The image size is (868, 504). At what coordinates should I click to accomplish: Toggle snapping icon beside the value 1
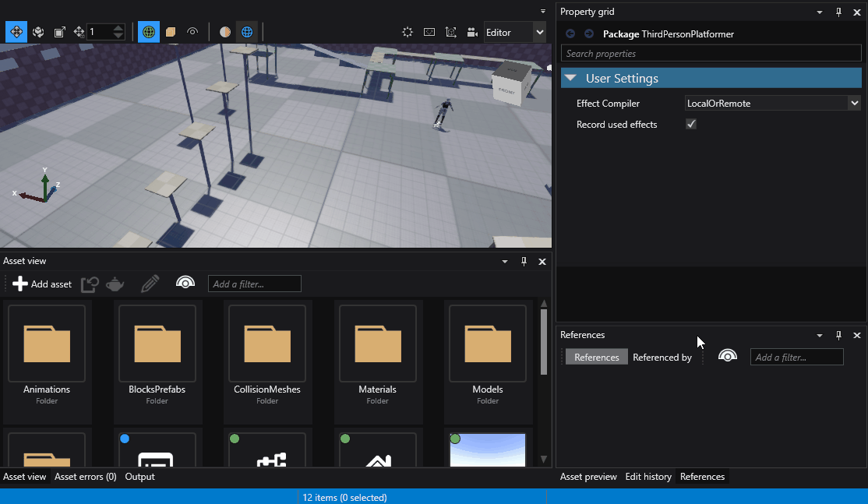[x=79, y=32]
